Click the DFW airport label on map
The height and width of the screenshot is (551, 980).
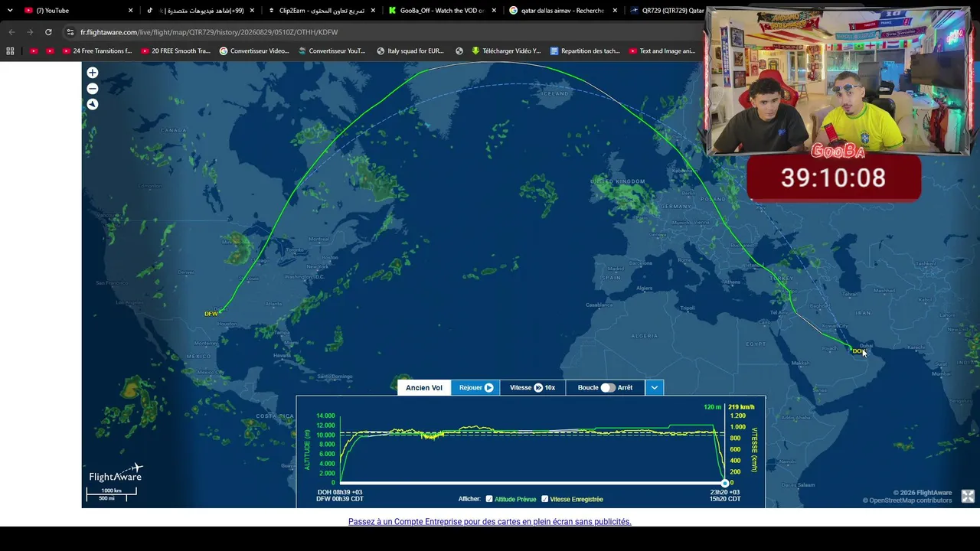(211, 314)
